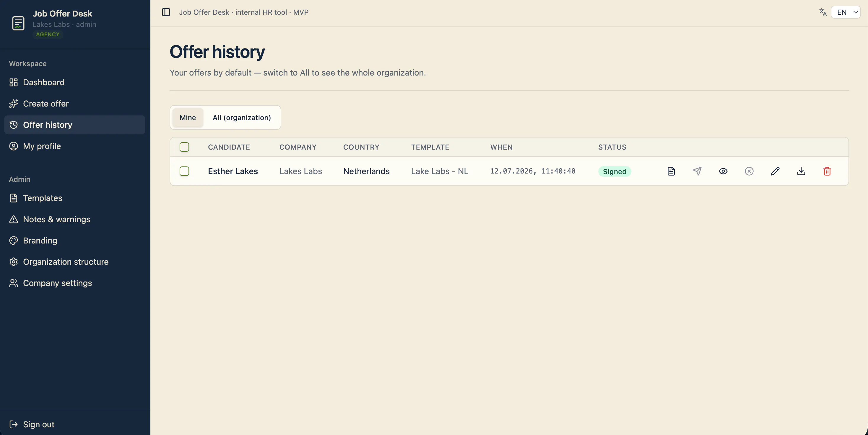Open the EN language dropdown

(x=846, y=12)
